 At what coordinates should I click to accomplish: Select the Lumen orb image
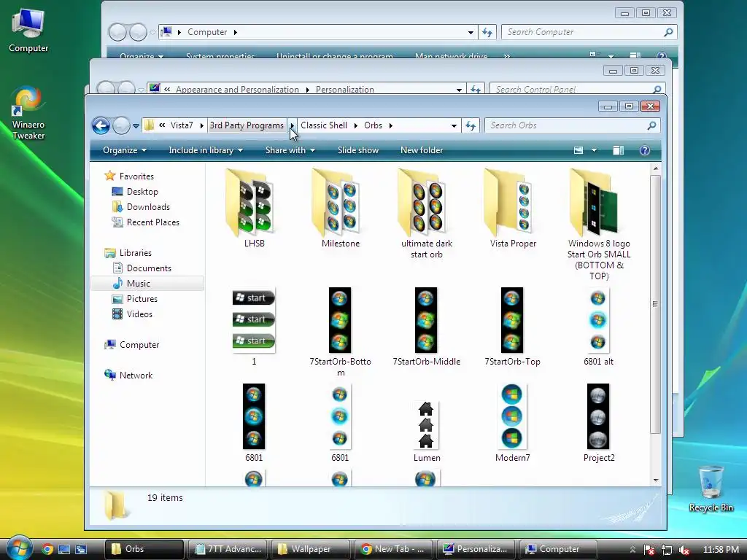[x=426, y=430]
